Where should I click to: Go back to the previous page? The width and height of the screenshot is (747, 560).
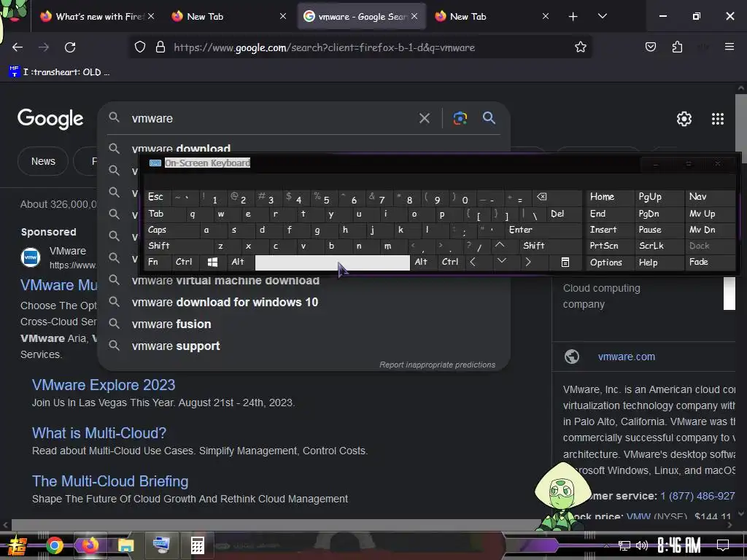point(18,47)
